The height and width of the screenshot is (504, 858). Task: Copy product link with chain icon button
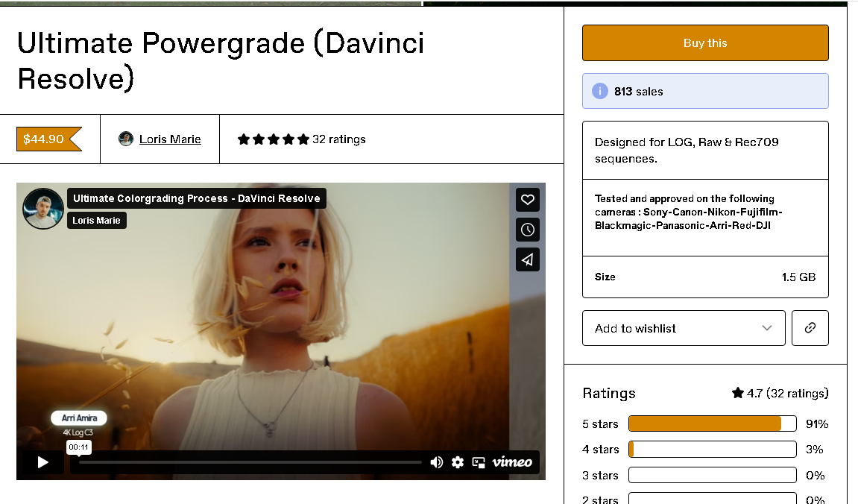[x=810, y=328]
